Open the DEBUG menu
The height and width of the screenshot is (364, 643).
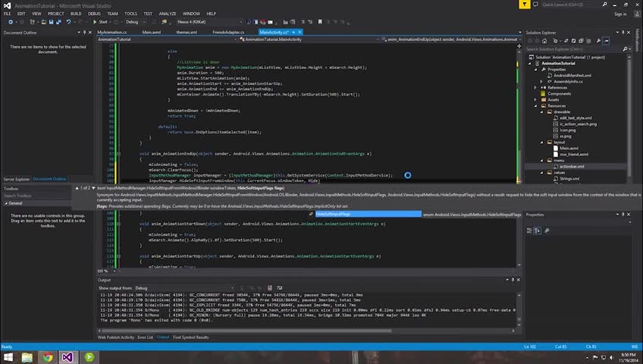click(x=94, y=14)
